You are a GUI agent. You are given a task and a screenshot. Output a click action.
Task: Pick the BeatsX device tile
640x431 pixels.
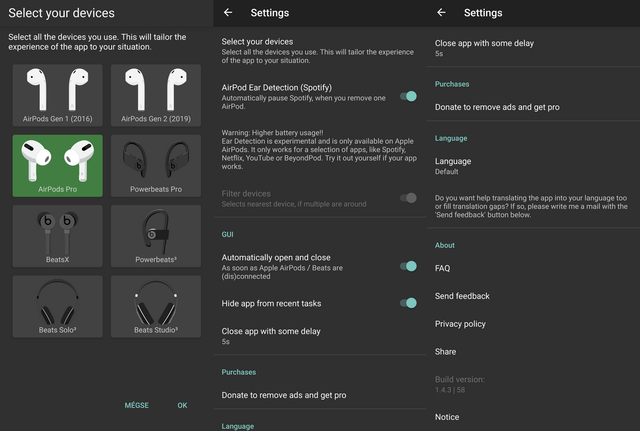[x=58, y=236]
